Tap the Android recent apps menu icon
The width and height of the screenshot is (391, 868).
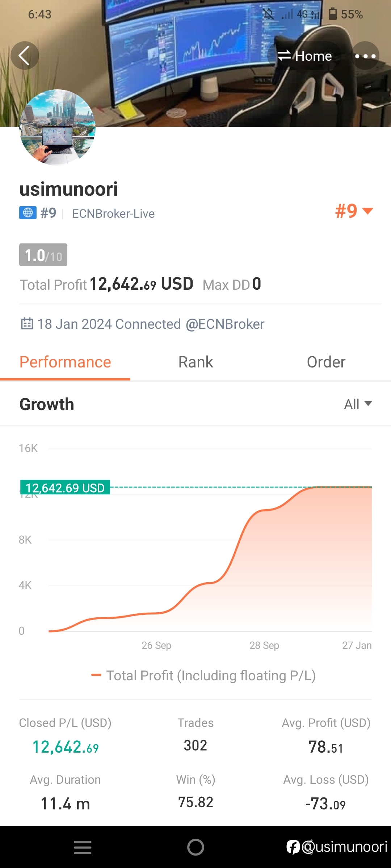click(83, 847)
